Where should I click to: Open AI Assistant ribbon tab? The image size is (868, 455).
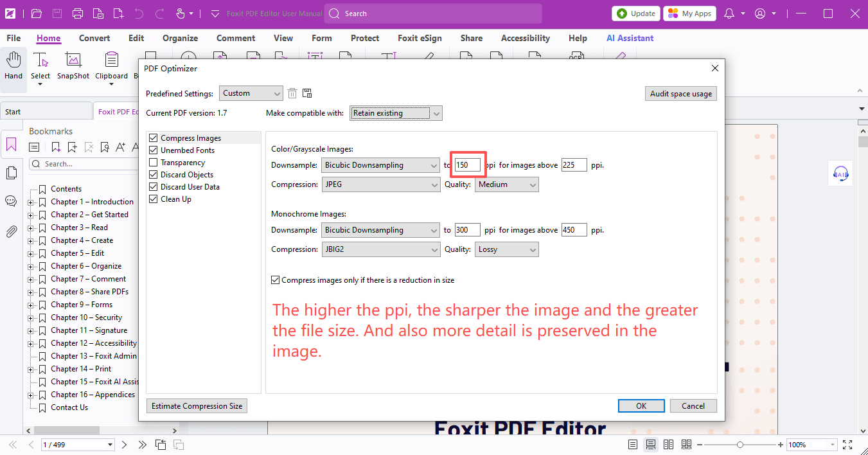tap(630, 38)
